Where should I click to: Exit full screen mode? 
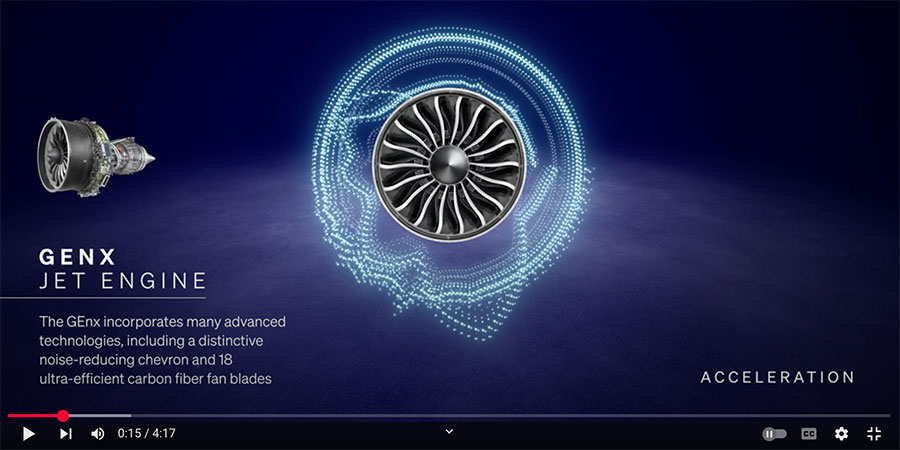click(874, 434)
